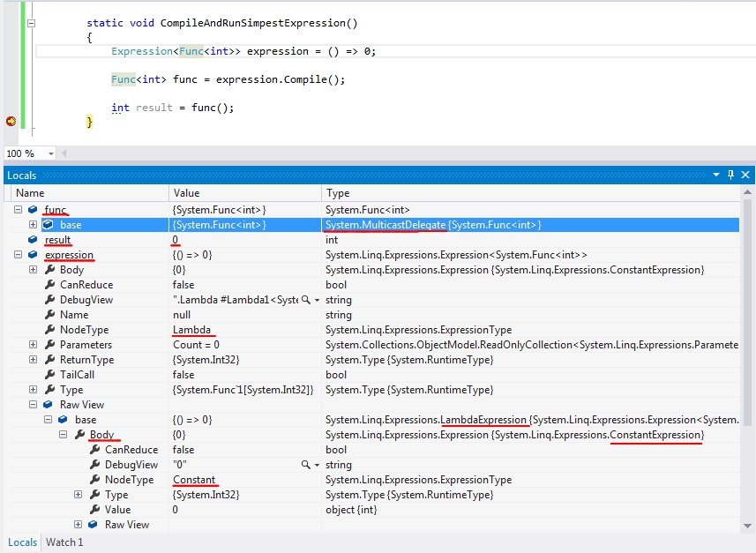Unpin the Locals window with the pin icon
Viewport: 756px width, 553px height.
coord(730,175)
